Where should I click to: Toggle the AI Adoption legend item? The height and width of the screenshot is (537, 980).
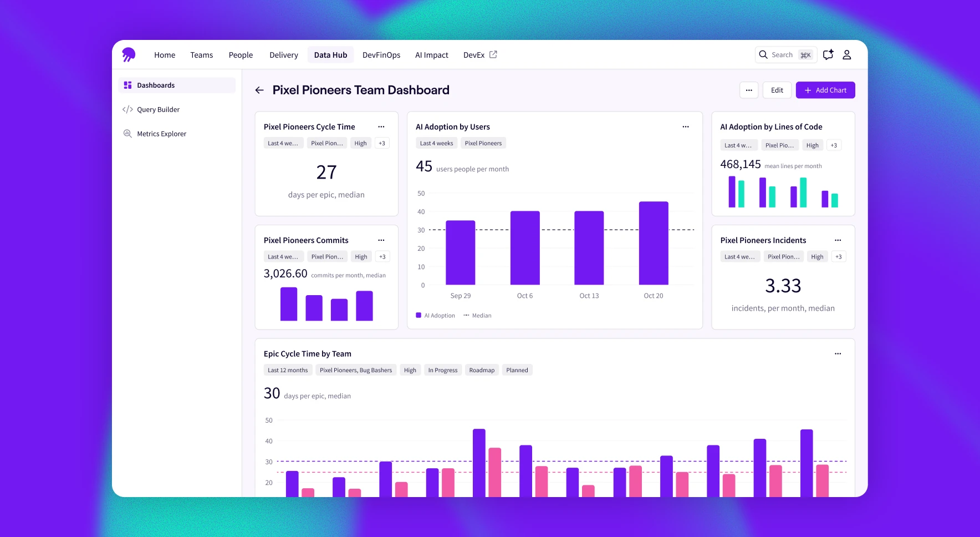coord(435,315)
